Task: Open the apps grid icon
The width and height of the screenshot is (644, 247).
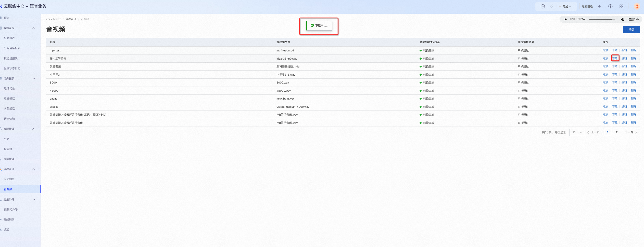Action: click(x=621, y=6)
